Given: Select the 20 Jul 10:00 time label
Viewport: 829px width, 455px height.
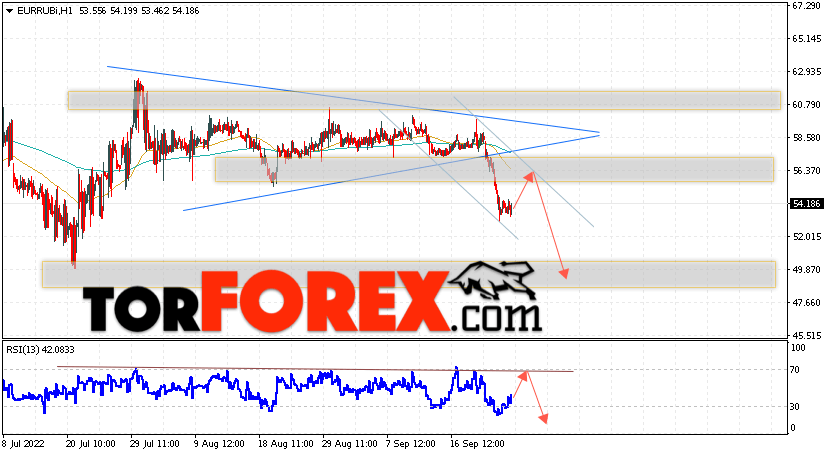Looking at the screenshot, I should (x=90, y=443).
